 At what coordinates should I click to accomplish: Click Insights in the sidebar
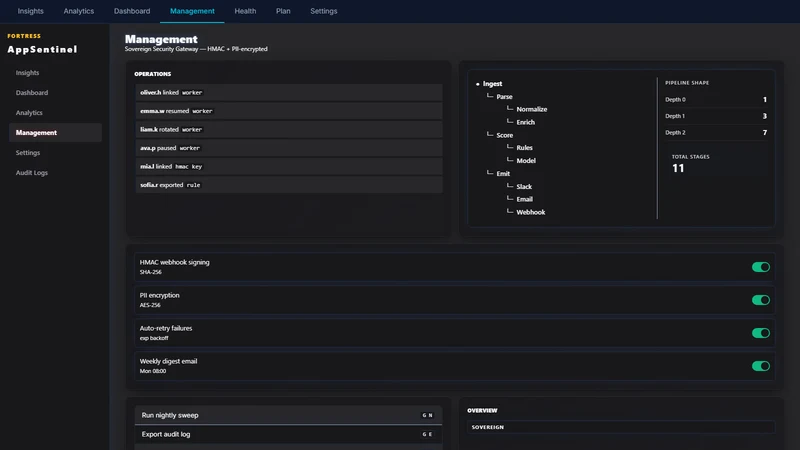(x=55, y=73)
